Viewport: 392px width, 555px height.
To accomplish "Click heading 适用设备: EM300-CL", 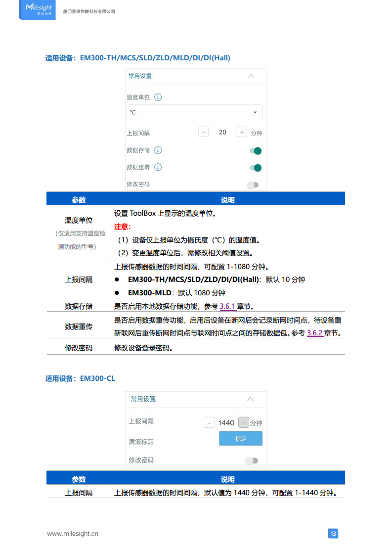I will click(80, 379).
